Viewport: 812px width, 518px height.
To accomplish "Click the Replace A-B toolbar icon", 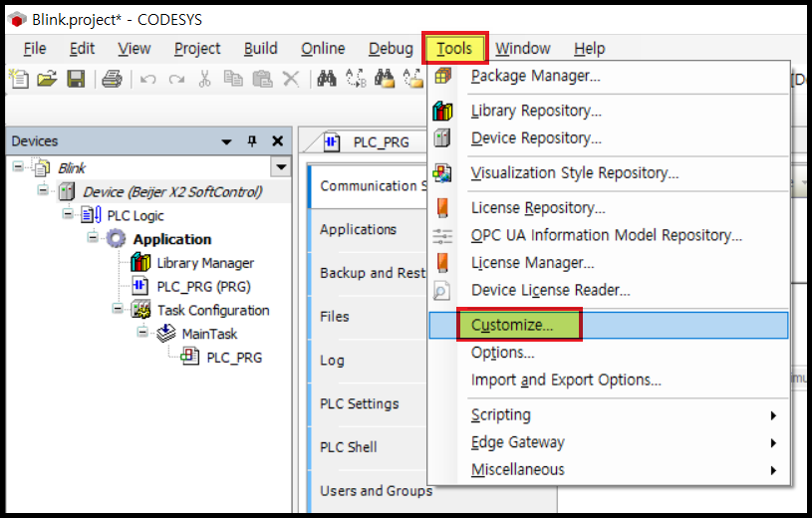I will [356, 79].
